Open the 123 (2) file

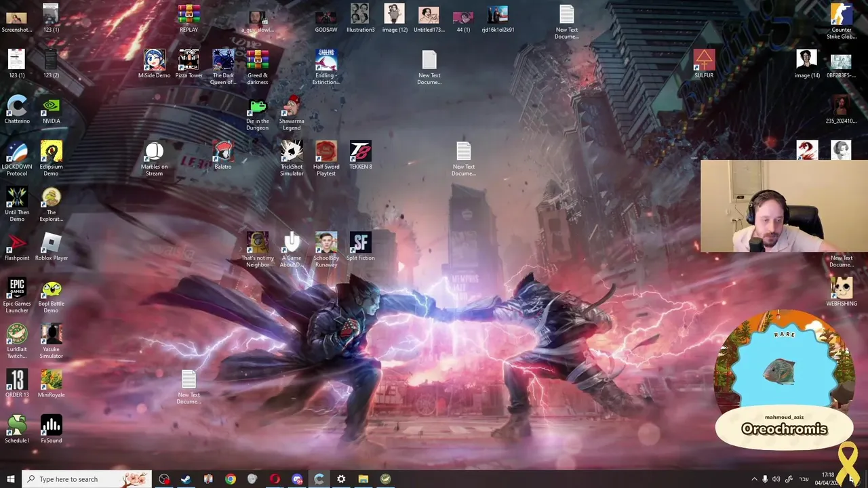(x=52, y=64)
